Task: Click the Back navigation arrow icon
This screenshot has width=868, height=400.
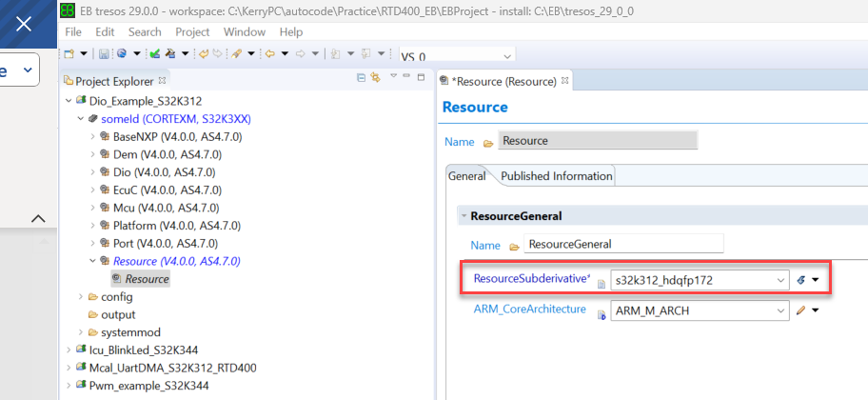Action: coord(270,54)
